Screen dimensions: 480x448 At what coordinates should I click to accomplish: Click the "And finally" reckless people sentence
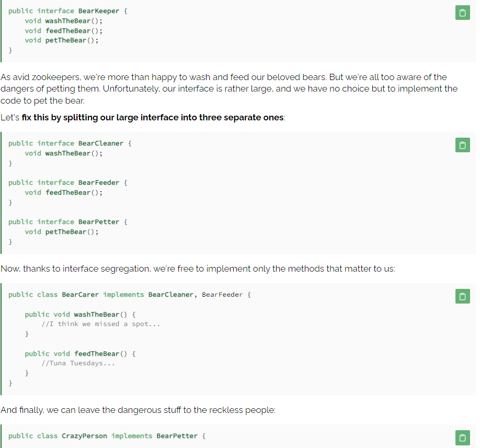[138, 410]
